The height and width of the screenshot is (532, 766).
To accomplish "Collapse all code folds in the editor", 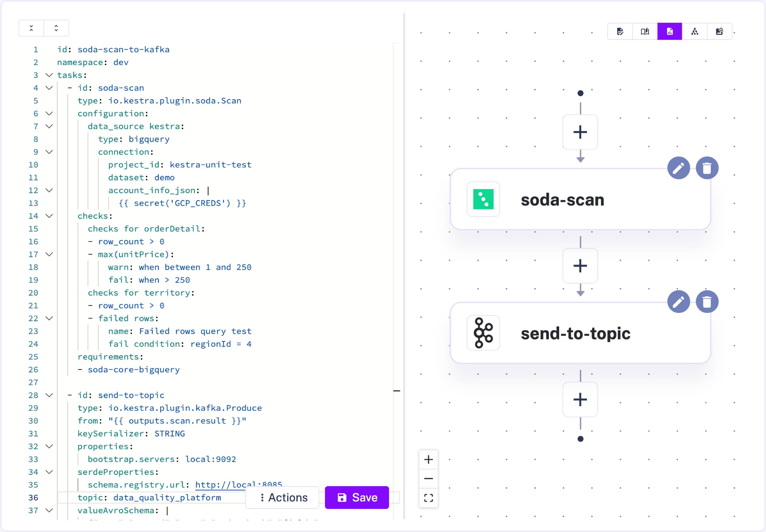I will [31, 28].
